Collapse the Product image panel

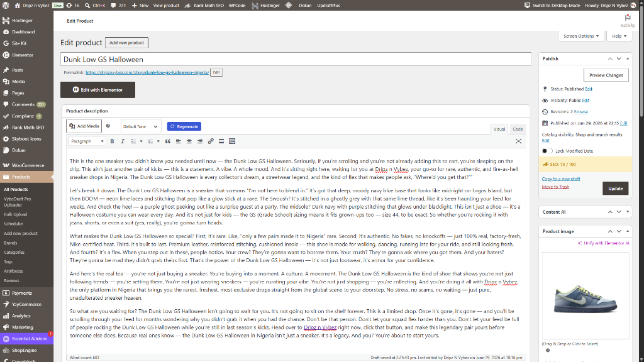pos(628,231)
